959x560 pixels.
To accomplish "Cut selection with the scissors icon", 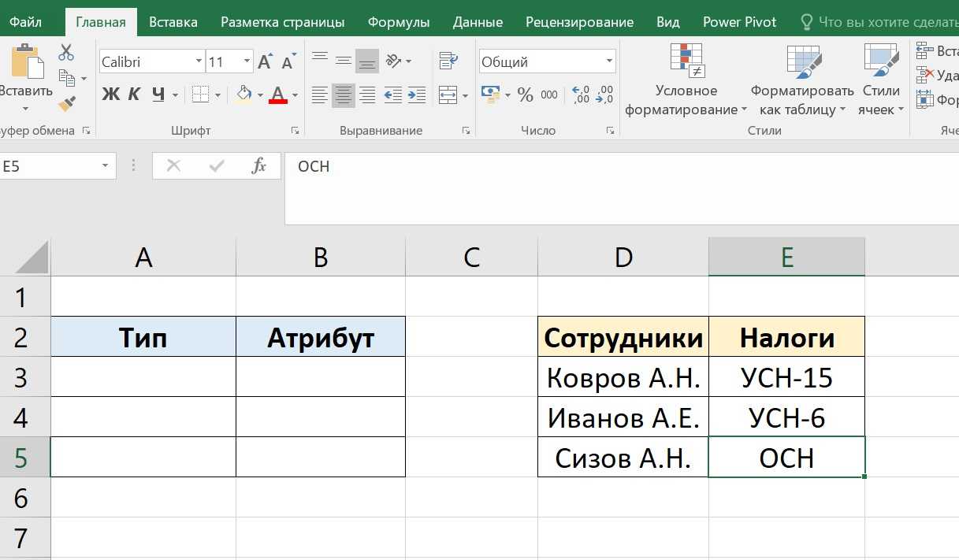I will coord(66,54).
